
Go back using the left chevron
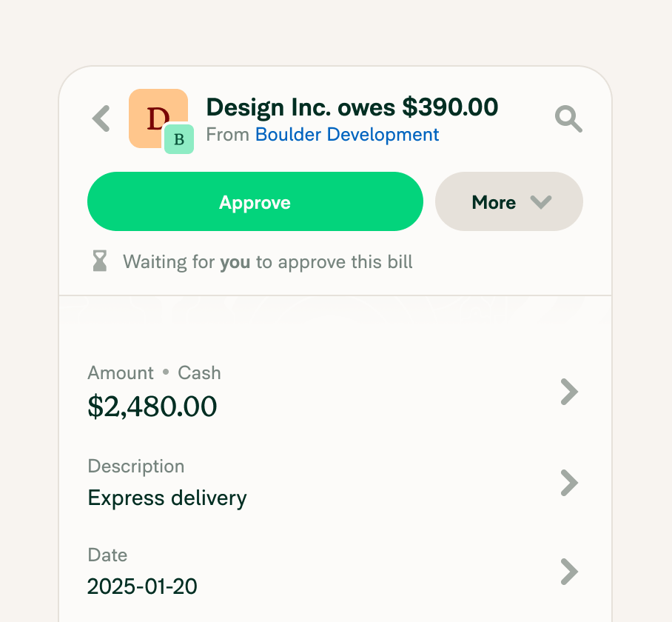coord(101,118)
